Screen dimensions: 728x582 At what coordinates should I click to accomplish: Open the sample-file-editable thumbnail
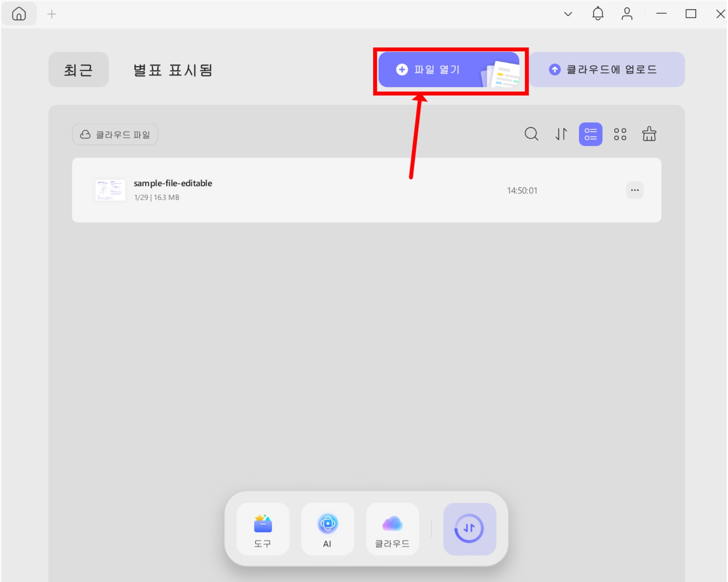[x=110, y=190]
